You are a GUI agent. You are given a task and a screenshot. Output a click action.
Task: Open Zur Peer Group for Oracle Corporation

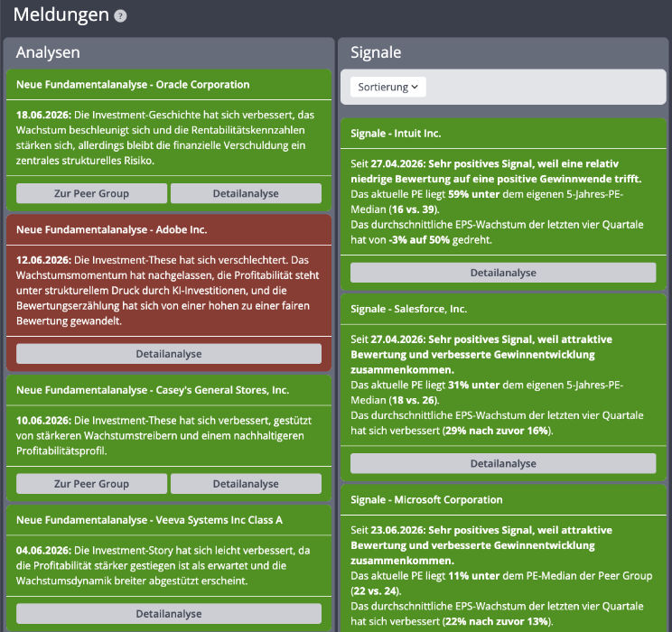click(x=92, y=194)
